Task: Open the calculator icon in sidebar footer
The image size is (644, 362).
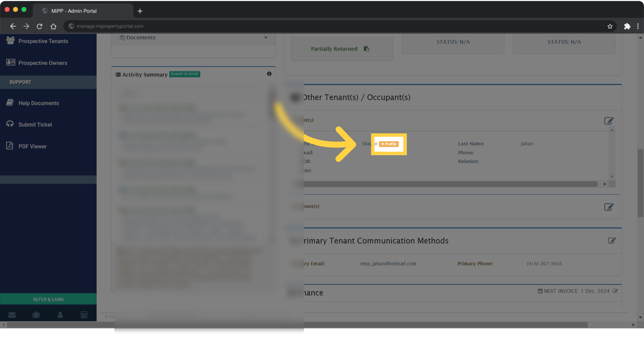Action: [84, 315]
